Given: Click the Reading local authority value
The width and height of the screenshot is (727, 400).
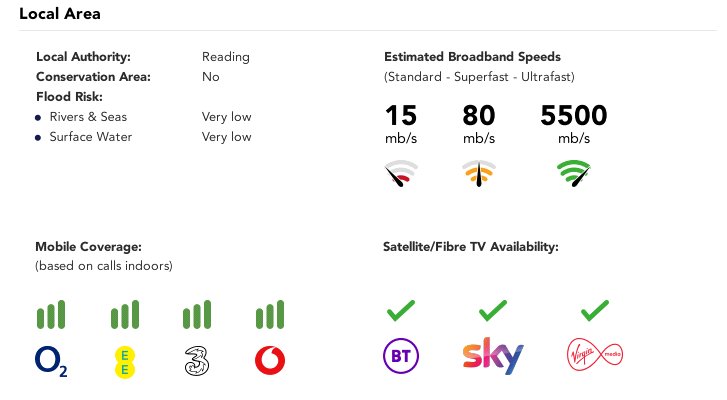Looking at the screenshot, I should point(226,57).
